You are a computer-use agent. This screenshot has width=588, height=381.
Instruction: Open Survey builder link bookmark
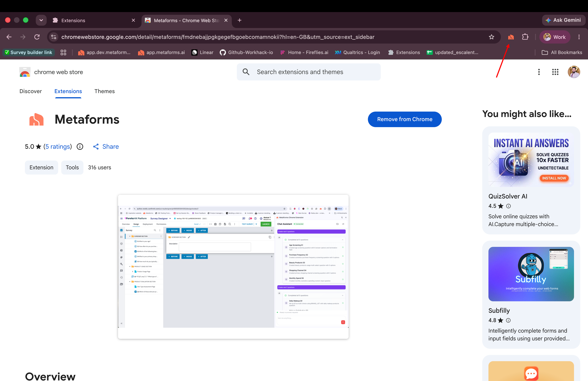point(29,52)
